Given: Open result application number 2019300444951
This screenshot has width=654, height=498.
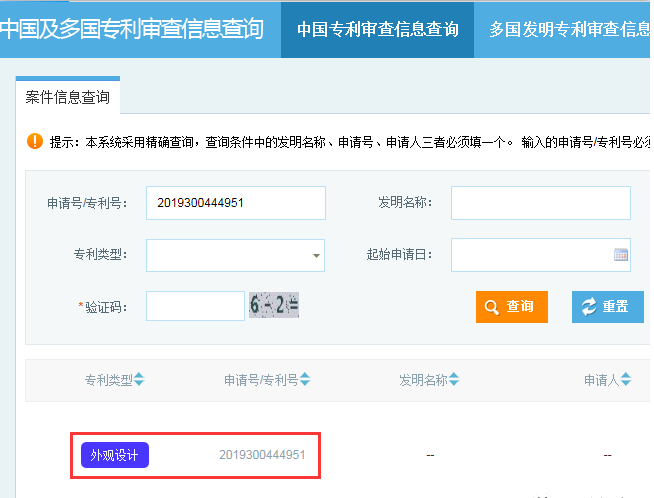Looking at the screenshot, I should click(x=262, y=455).
